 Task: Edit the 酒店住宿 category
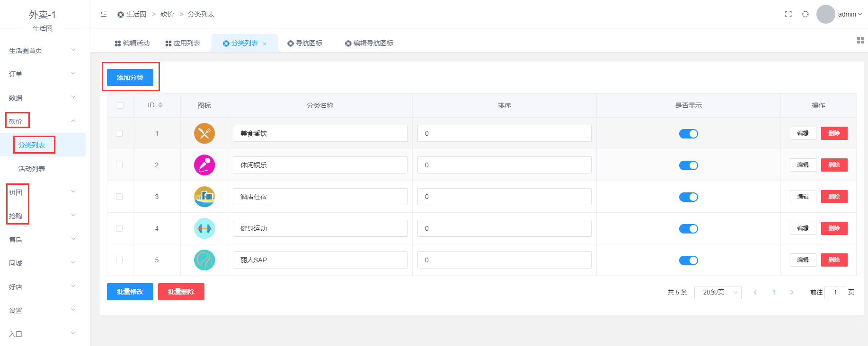tap(803, 197)
